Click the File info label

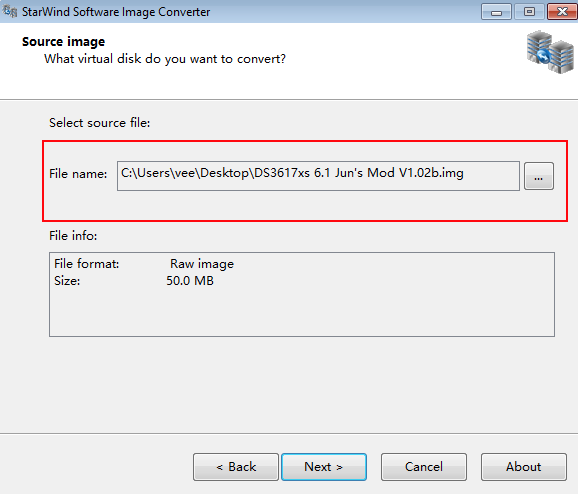pos(73,235)
